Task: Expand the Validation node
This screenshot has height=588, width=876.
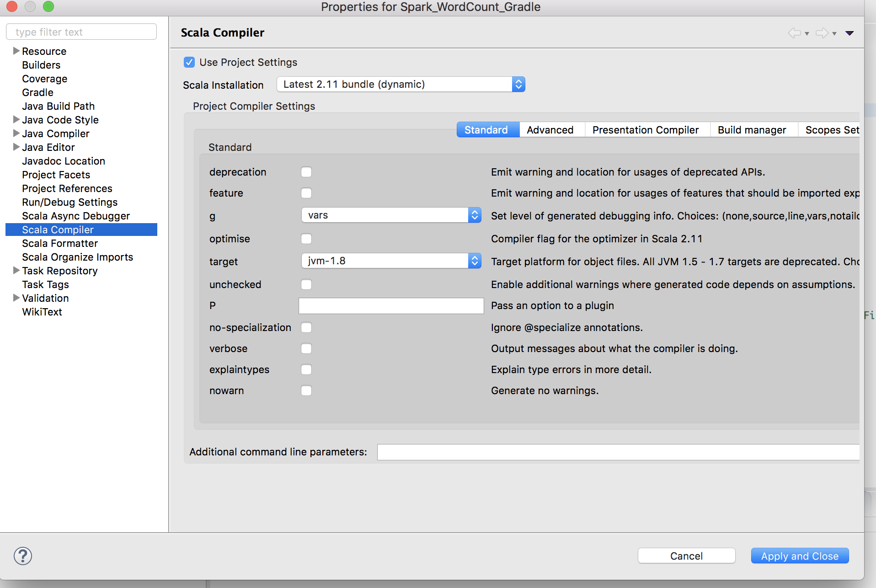Action: coord(16,298)
